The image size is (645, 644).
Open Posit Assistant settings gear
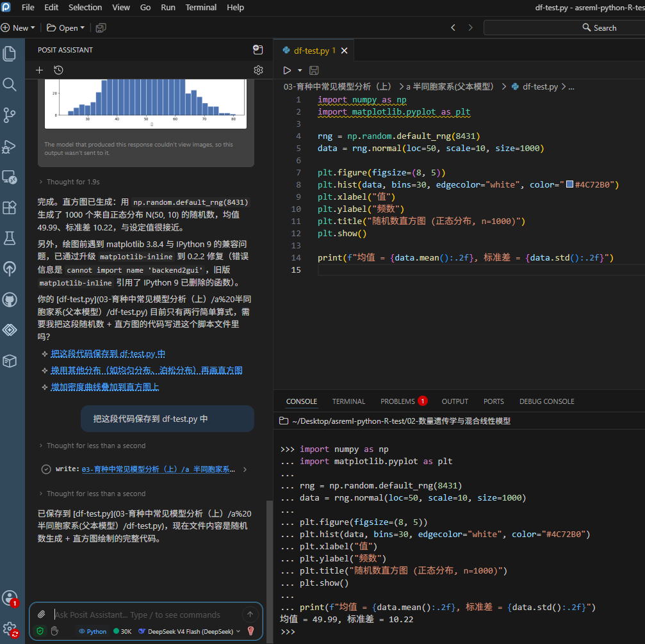click(x=258, y=70)
